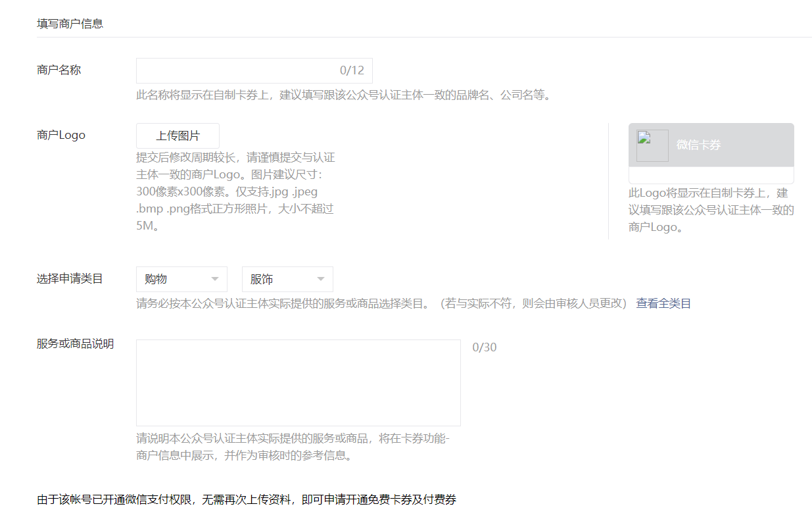Expand the 服饰 subcategory dropdown
Image resolution: width=812 pixels, height=525 pixels.
(287, 279)
